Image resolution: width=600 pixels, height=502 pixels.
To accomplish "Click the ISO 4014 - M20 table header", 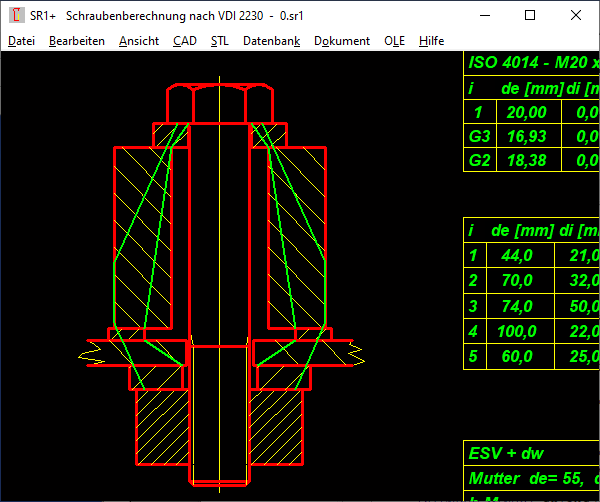I will pos(532,63).
